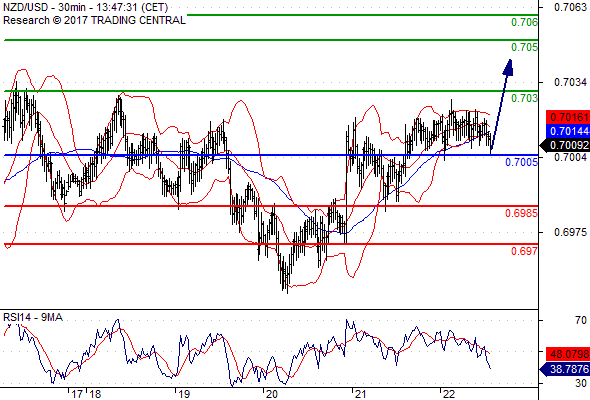Click the blue 0.70144 price tag

[x=568, y=131]
